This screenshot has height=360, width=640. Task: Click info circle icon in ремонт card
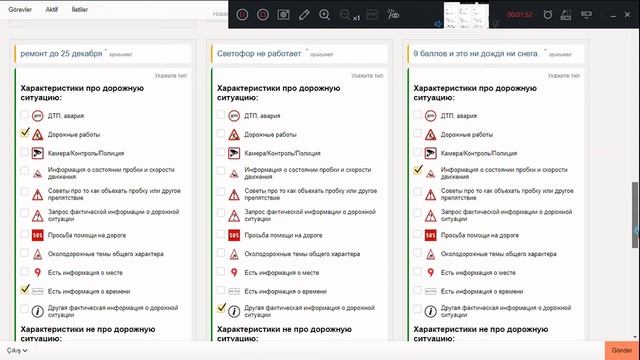click(38, 311)
